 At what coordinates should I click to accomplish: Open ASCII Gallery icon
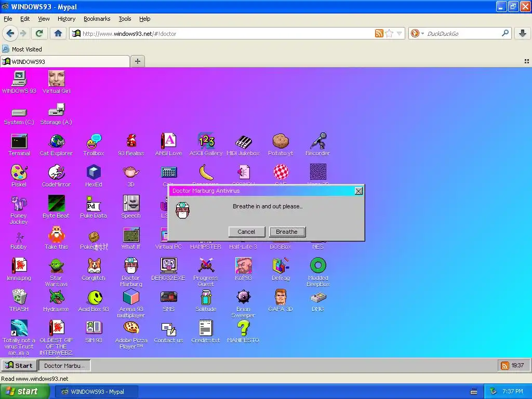pyautogui.click(x=206, y=145)
